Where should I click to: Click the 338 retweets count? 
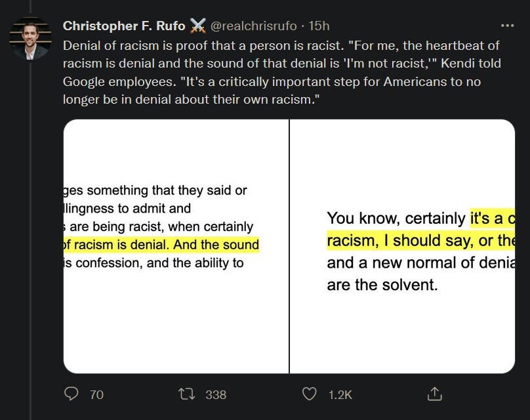coord(216,394)
